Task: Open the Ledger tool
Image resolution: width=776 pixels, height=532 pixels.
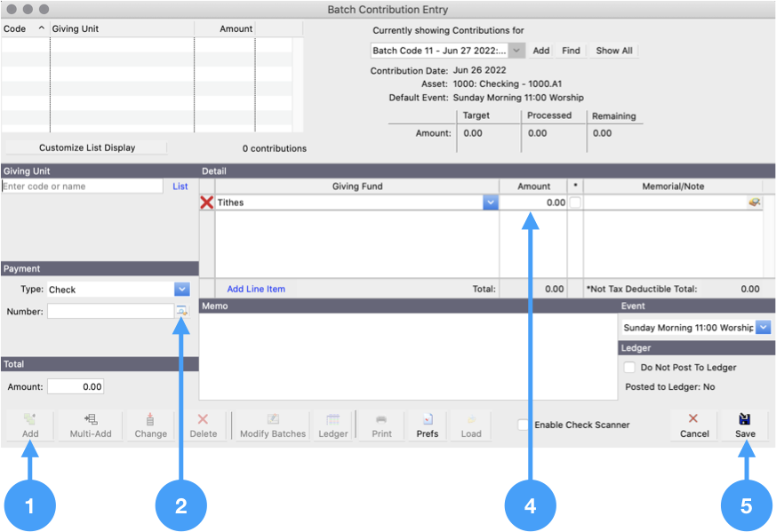Action: (333, 425)
